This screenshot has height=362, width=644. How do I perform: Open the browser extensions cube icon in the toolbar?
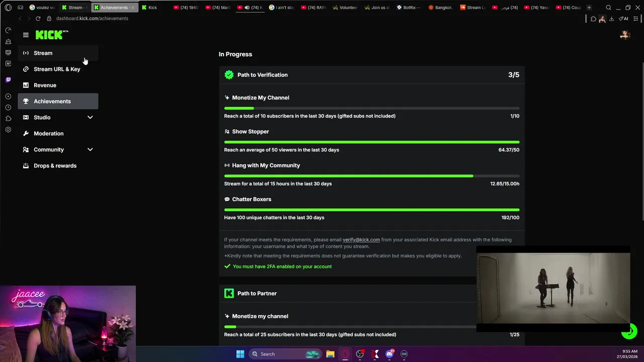click(593, 19)
